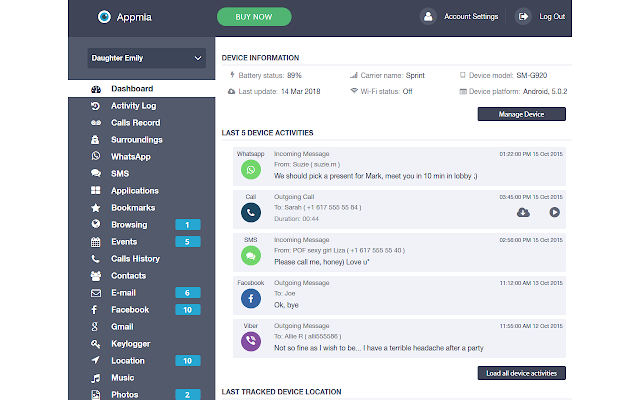Click the Wi-Fi status icon
Screen dimensions: 640x400
[354, 91]
